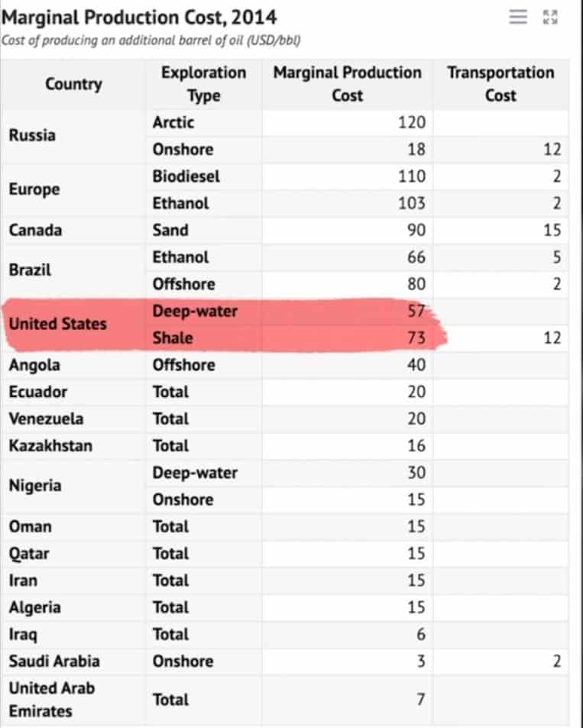
Task: Select the Kazakhstan country cell
Action: [x=73, y=445]
